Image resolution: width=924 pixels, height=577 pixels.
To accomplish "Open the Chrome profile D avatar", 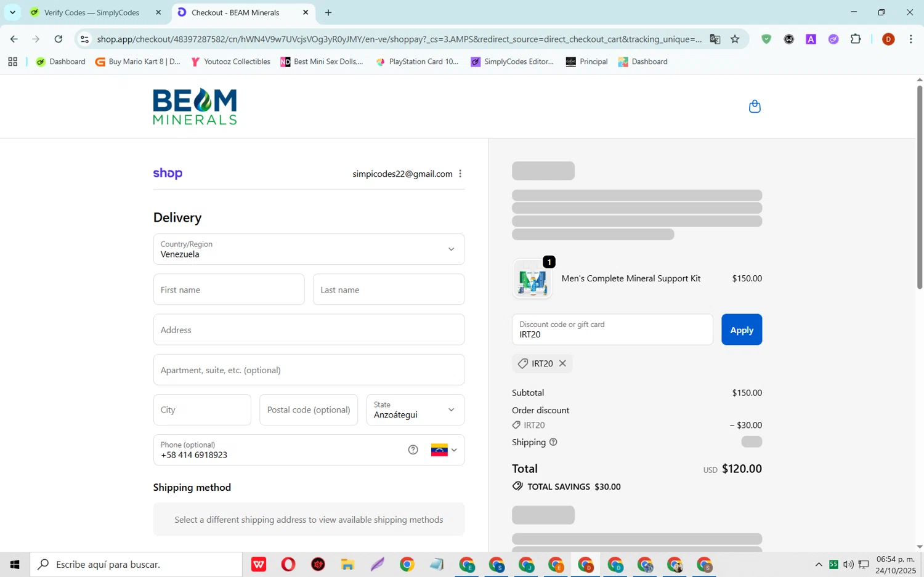I will (888, 39).
